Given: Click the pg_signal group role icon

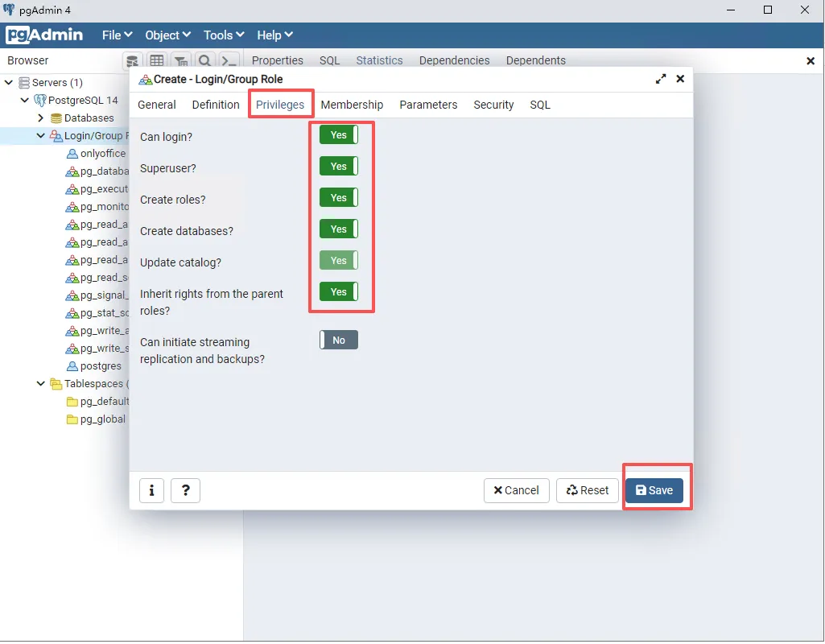Looking at the screenshot, I should pyautogui.click(x=72, y=295).
